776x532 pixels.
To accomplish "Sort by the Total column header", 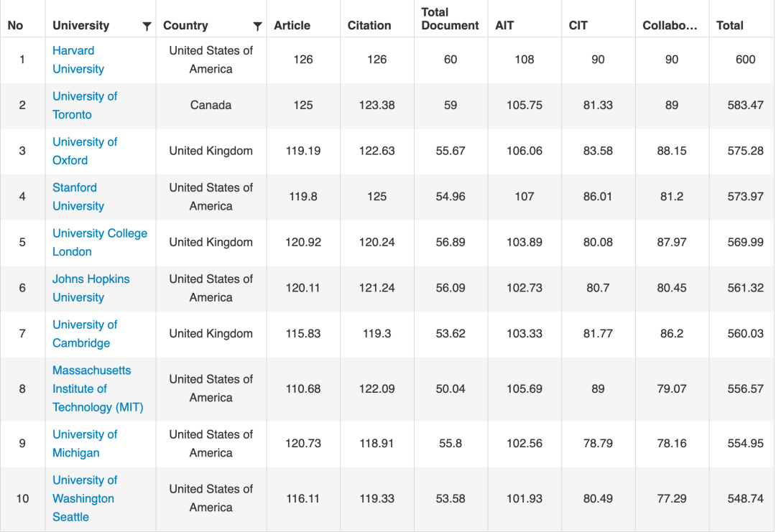I will pos(729,26).
